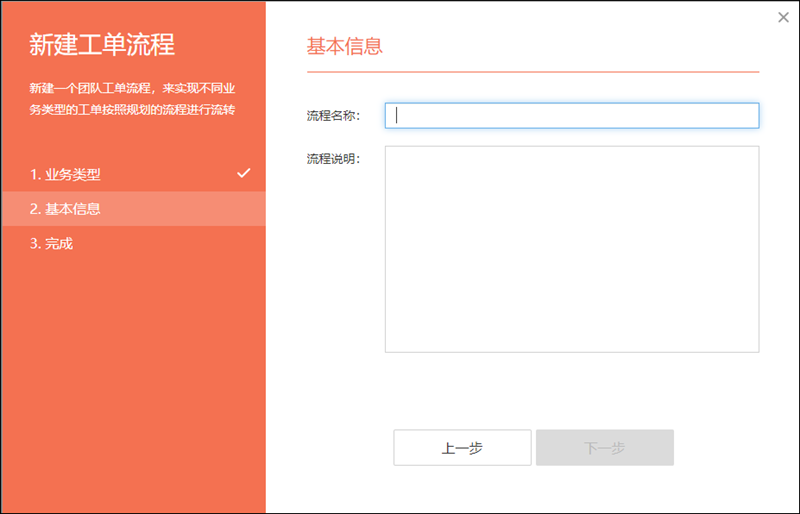Click inside the 流程说明 text area
The width and height of the screenshot is (800, 514).
[571, 248]
